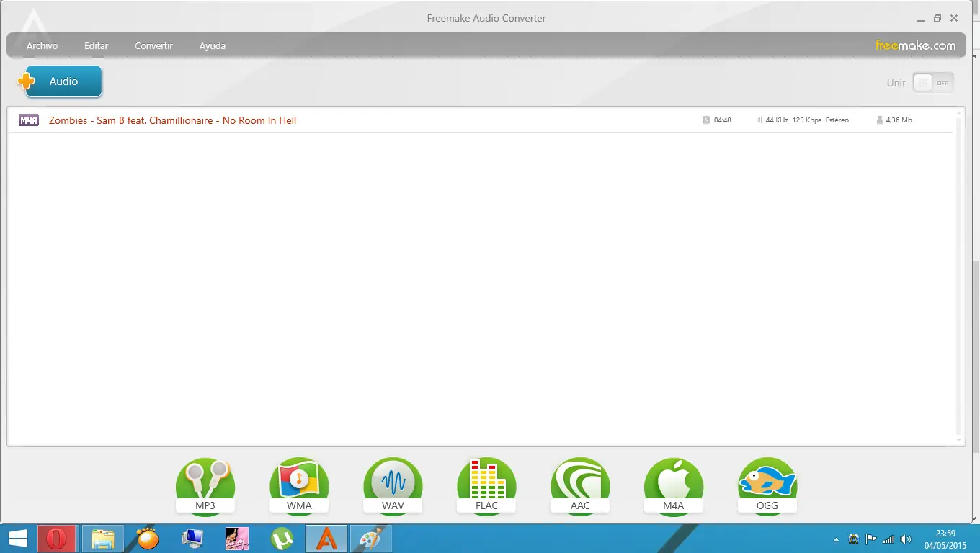Image resolution: width=980 pixels, height=553 pixels.
Task: Convert to AAC format
Action: pyautogui.click(x=580, y=487)
